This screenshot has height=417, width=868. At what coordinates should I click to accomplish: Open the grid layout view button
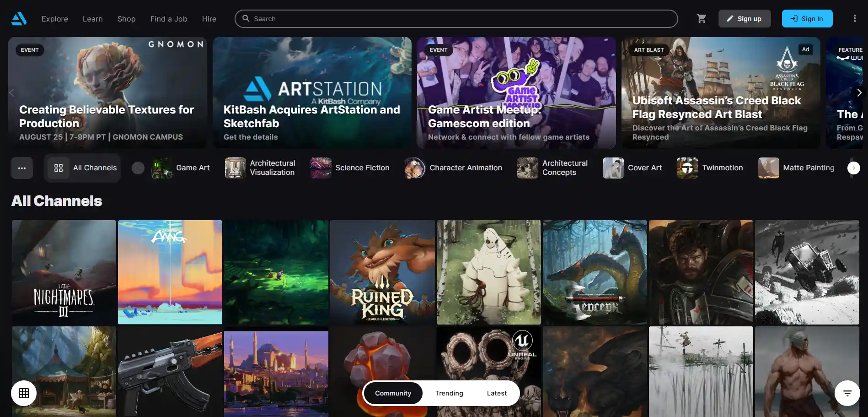point(24,393)
